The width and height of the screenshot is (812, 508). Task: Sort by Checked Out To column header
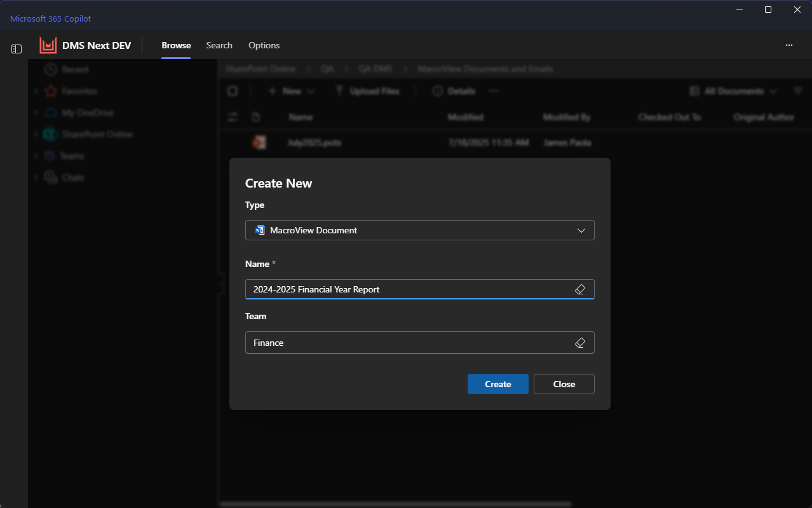669,117
